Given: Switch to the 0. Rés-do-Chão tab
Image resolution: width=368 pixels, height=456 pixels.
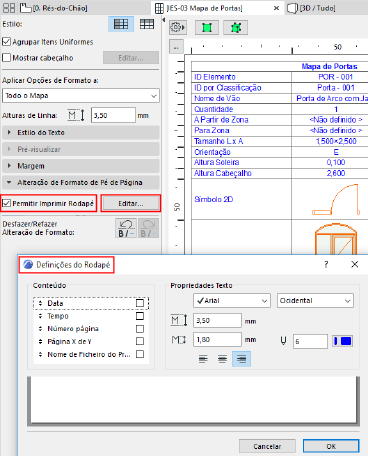Looking at the screenshot, I should coord(55,8).
